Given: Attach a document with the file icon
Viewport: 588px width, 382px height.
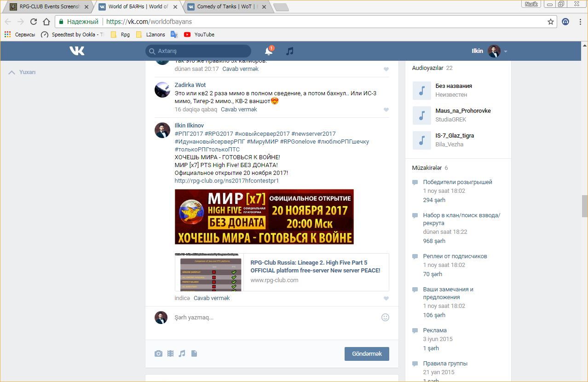Looking at the screenshot, I should pos(194,353).
